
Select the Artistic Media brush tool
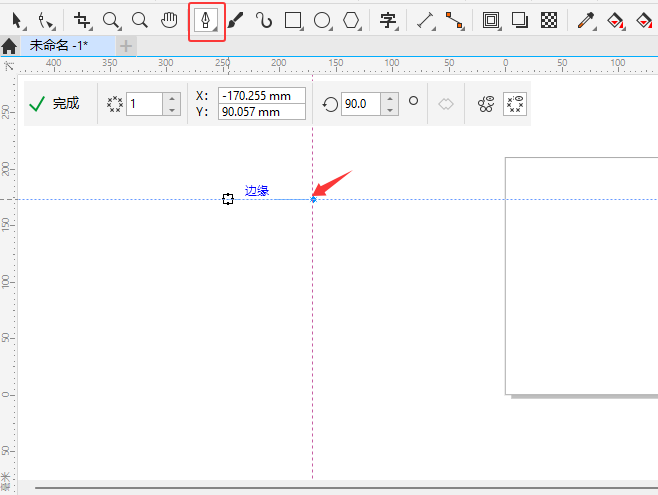click(235, 20)
